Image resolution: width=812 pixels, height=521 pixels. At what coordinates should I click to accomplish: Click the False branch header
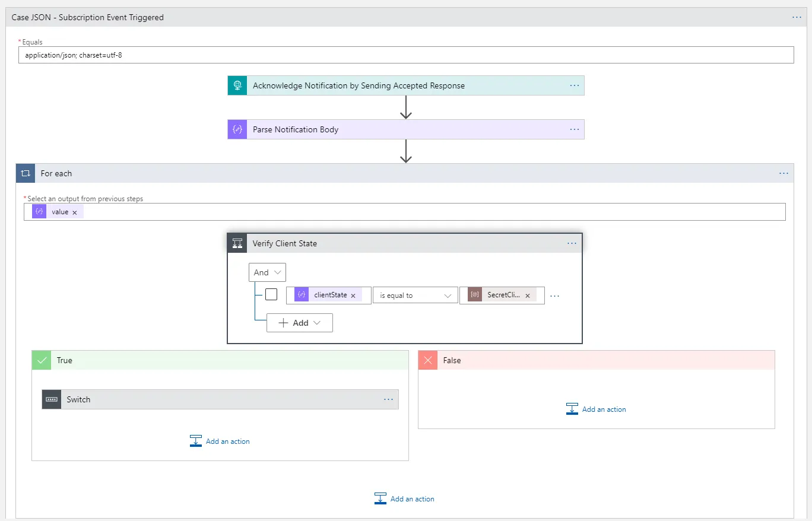pyautogui.click(x=597, y=360)
